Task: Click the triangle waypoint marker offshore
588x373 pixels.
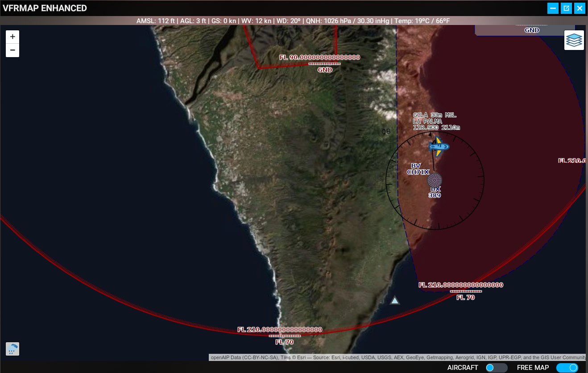Action: pos(395,301)
